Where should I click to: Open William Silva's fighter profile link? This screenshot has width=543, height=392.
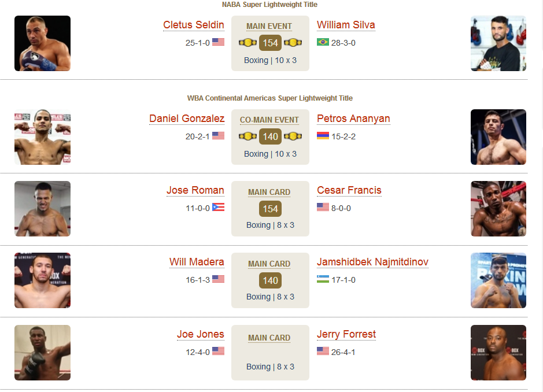pos(346,25)
